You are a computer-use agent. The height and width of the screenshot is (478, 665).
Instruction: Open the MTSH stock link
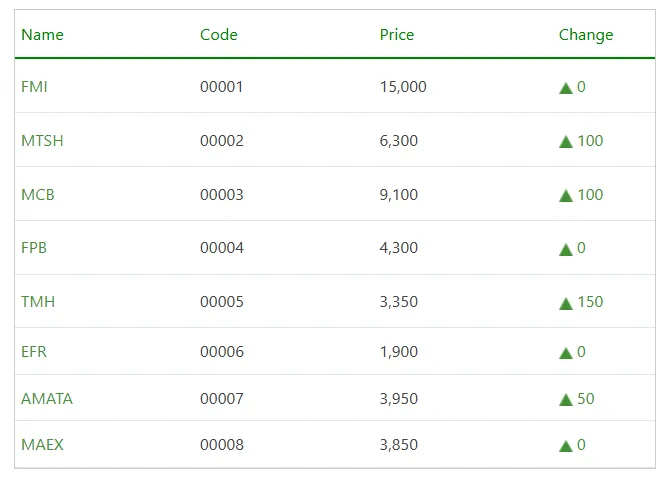[42, 141]
